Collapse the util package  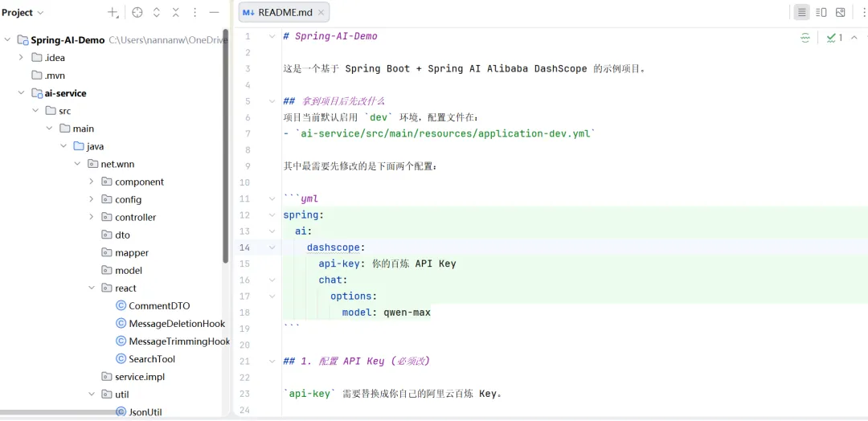92,394
